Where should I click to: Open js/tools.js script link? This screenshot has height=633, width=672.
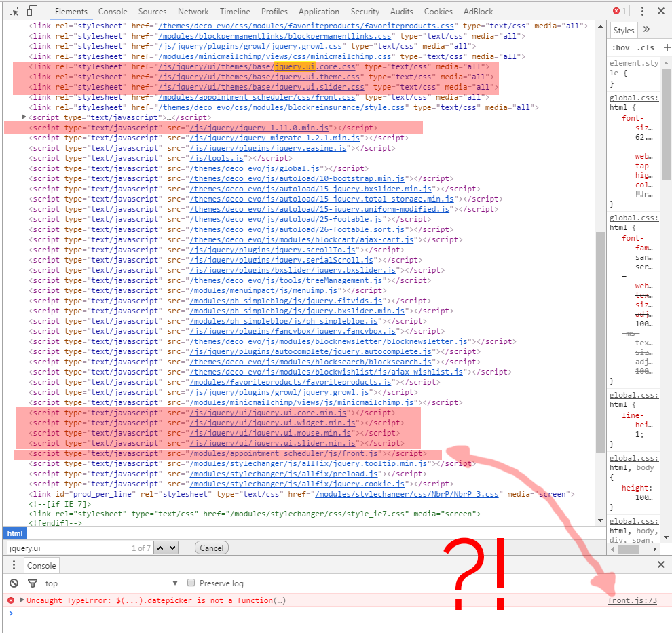tap(217, 158)
